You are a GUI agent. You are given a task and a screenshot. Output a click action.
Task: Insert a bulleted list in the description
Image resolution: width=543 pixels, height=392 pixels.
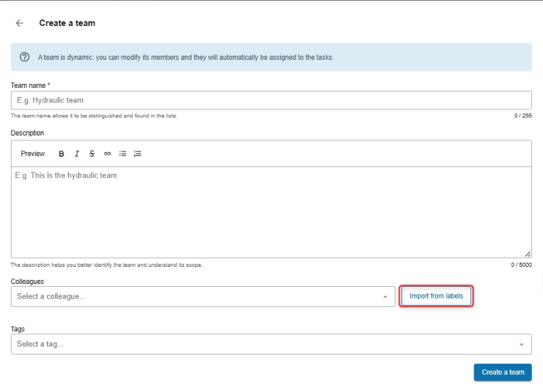pos(123,153)
